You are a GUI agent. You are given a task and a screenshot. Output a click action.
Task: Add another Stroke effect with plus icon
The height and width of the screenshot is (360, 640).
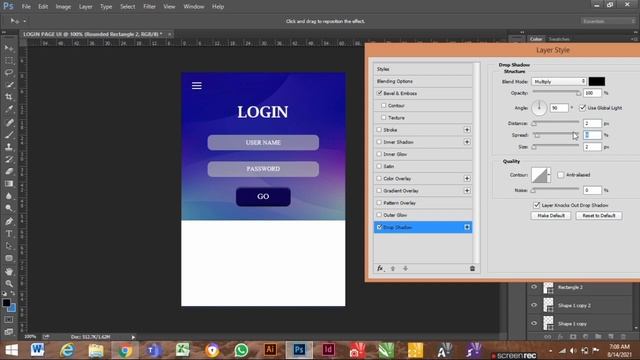point(467,130)
